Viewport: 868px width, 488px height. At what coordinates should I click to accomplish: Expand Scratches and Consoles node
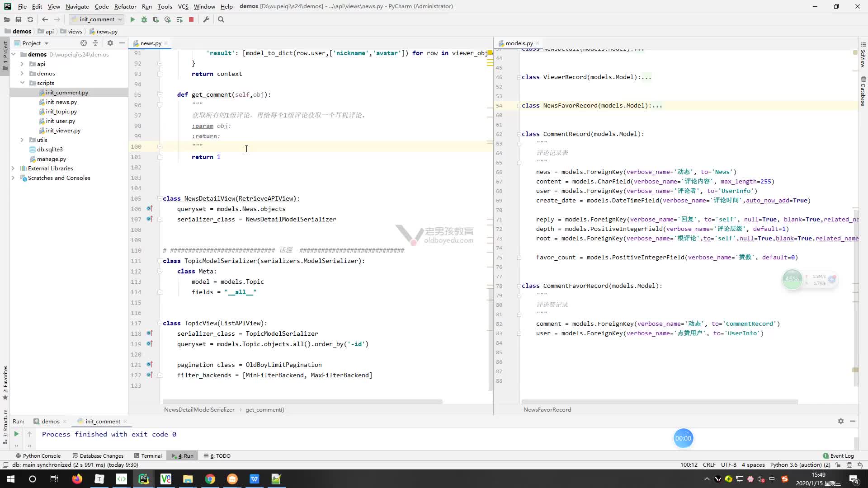pos(13,178)
